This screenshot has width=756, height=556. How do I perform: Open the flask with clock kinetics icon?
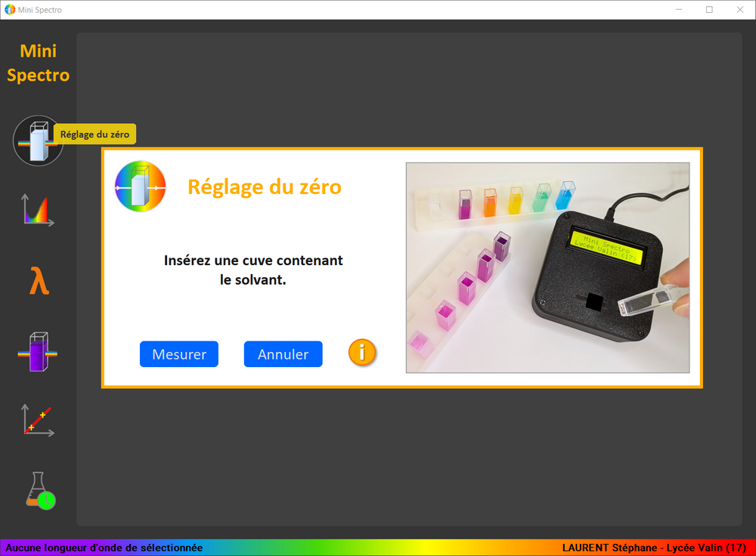coord(39,490)
